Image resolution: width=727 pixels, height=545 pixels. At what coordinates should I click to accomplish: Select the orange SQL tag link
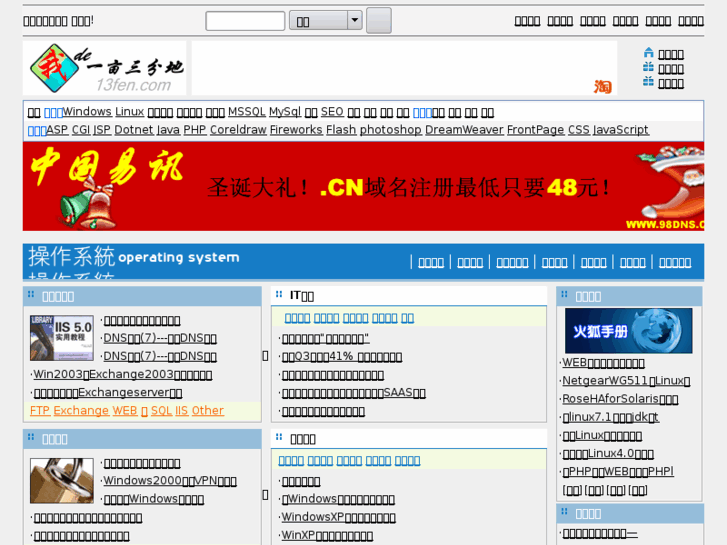pyautogui.click(x=161, y=410)
